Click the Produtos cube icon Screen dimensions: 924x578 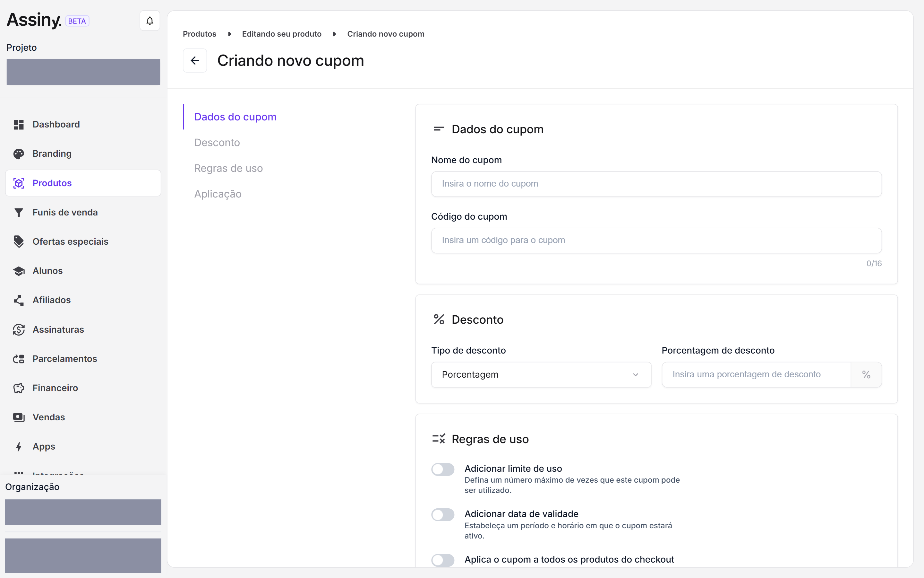pyautogui.click(x=19, y=183)
